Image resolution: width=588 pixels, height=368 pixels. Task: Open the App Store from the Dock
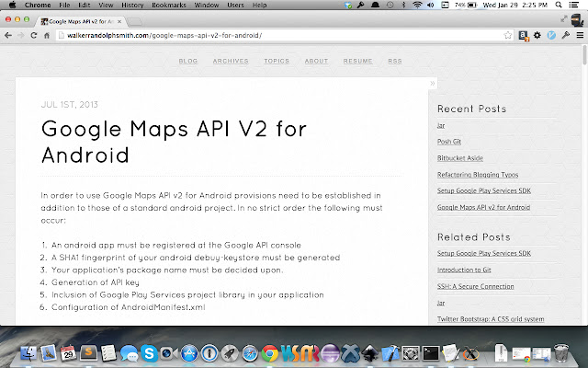pos(189,353)
